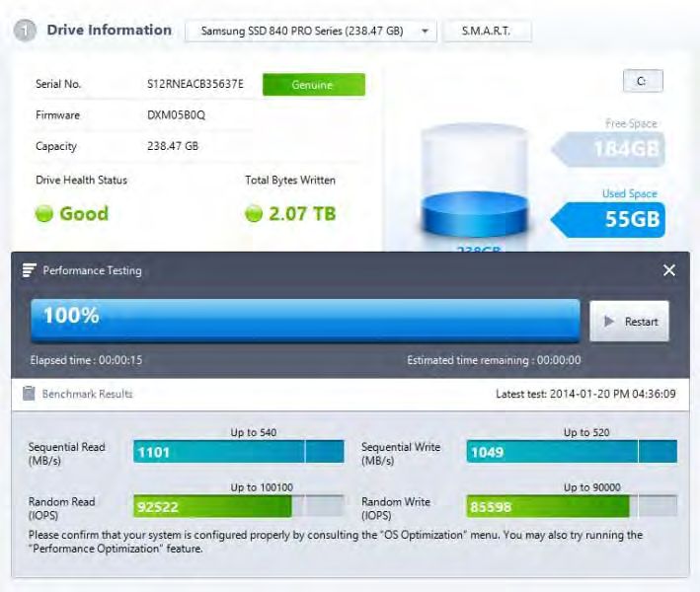Select firmware value DXM05B0Q
Viewport: 700px width, 592px height.
coord(177,115)
